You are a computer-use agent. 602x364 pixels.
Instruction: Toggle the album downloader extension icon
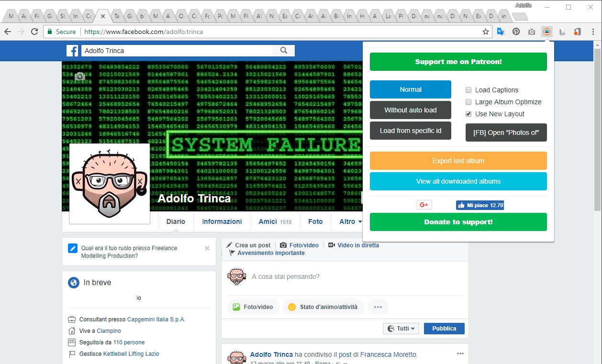(547, 32)
